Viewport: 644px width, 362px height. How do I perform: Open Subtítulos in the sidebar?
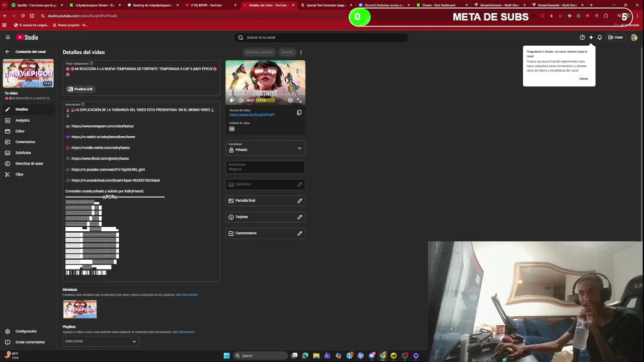point(28,153)
